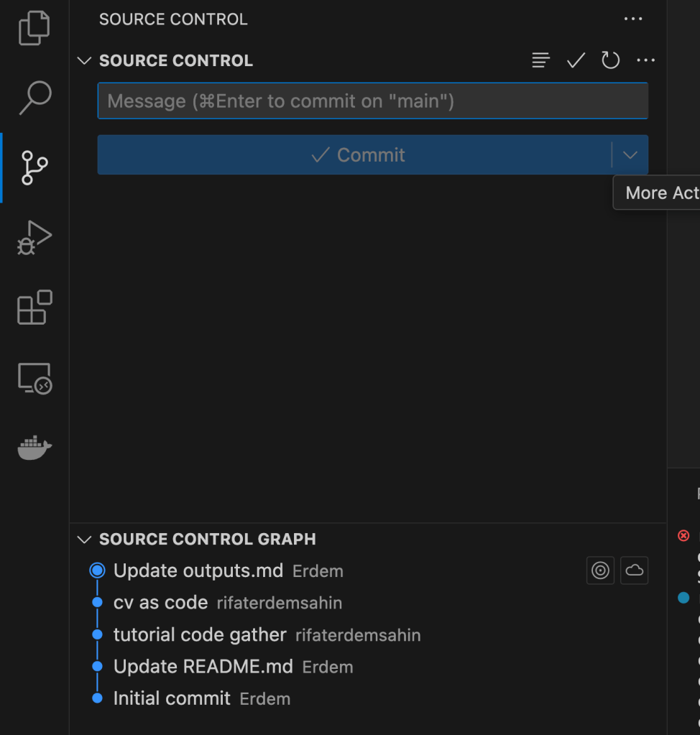The height and width of the screenshot is (735, 700).
Task: Open More Actions ellipsis in Source Control section
Action: pos(645,60)
